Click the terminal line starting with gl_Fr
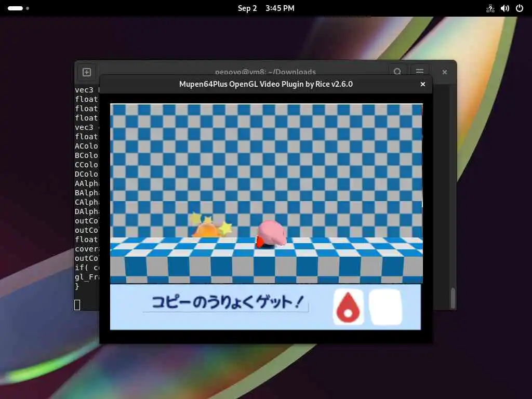532x399 pixels. point(87,277)
